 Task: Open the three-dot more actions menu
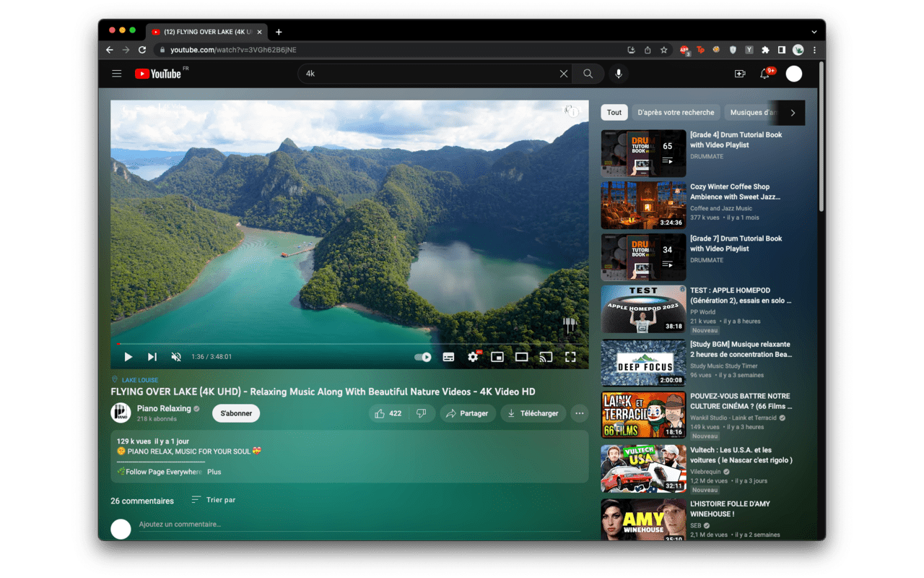[x=580, y=413]
